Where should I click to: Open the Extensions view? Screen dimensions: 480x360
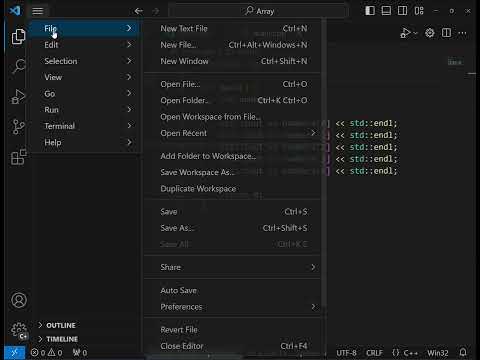18,157
